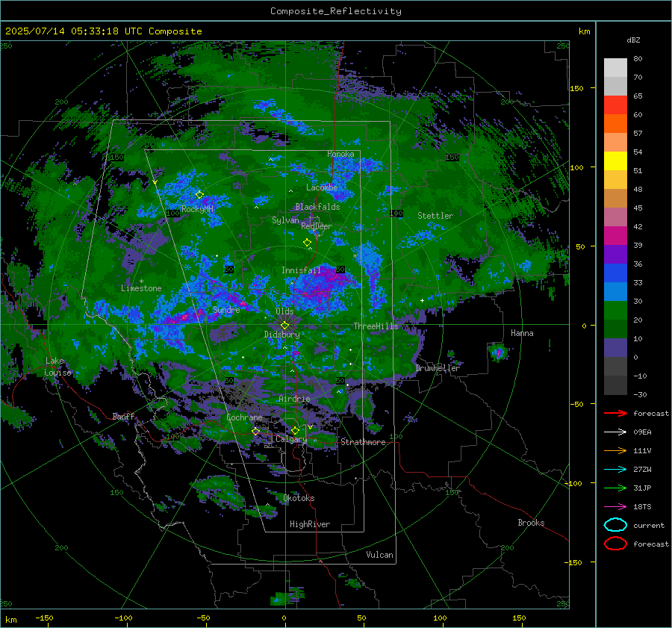Click the yellow diamond marker near RockyMH
Screen dimensions: 672x628
[x=199, y=195]
